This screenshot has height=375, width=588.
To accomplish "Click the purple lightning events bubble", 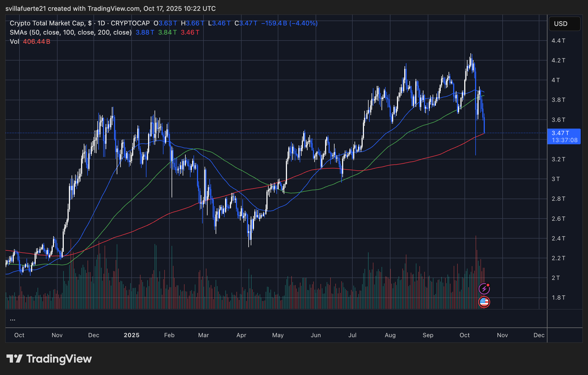I will 485,289.
